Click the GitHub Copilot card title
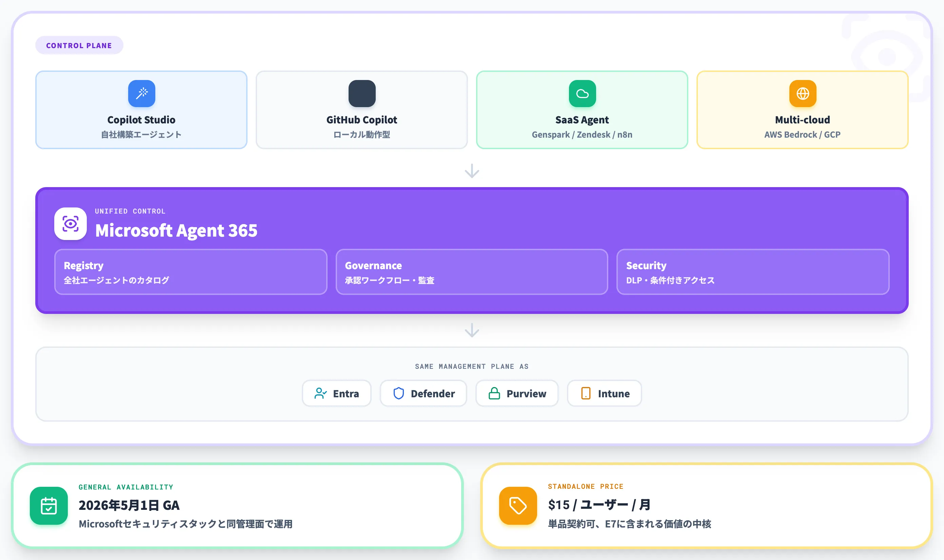Viewport: 944px width, 560px height. click(362, 120)
